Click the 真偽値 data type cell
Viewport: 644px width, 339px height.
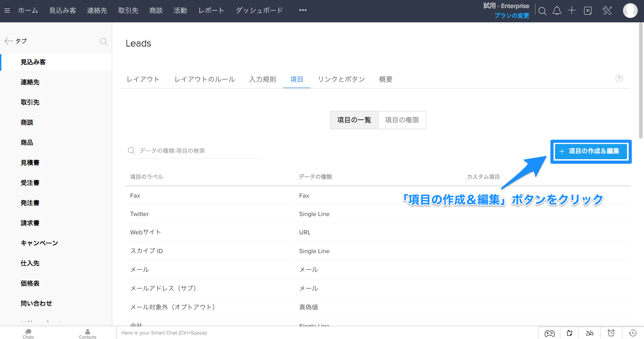[x=309, y=307]
